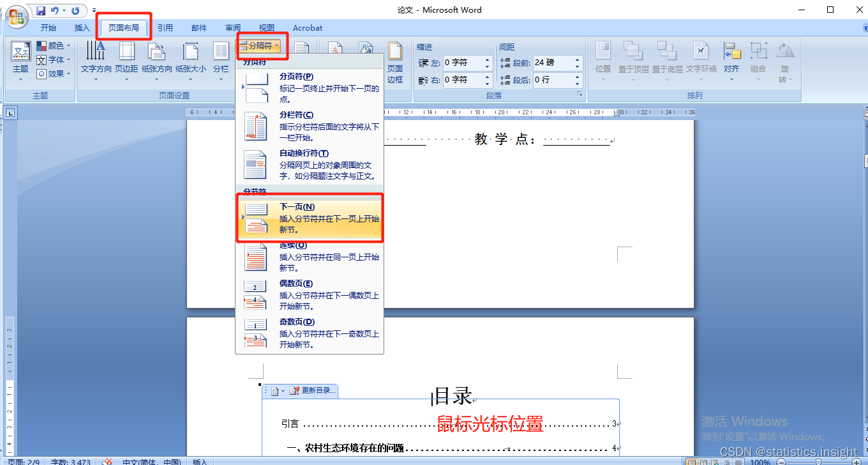Viewport: 868px width, 465px height.
Task: Redo the last action
Action: (x=76, y=11)
